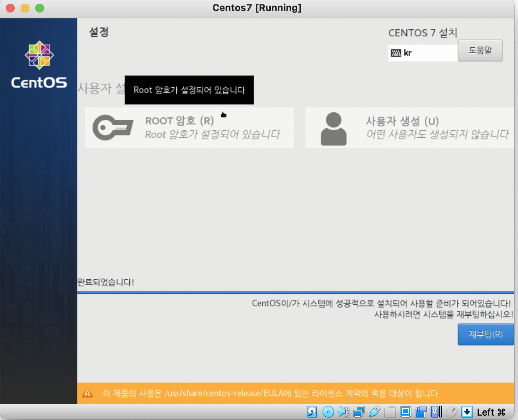Click the yellow minimize window button
518x420 pixels.
[25, 8]
